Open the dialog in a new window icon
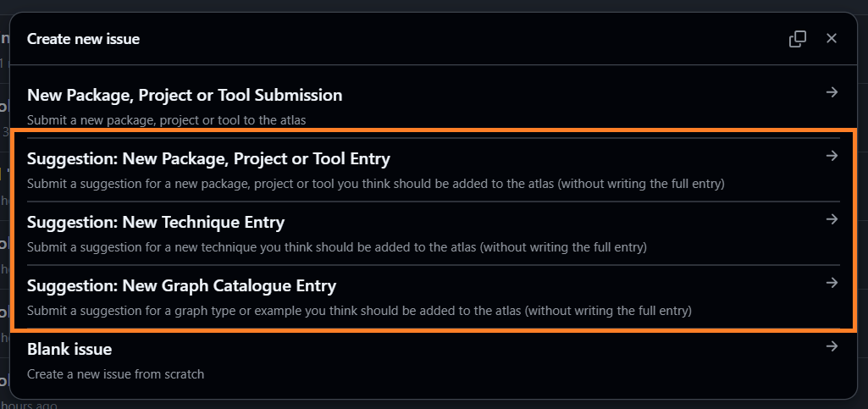868x409 pixels. (x=797, y=39)
